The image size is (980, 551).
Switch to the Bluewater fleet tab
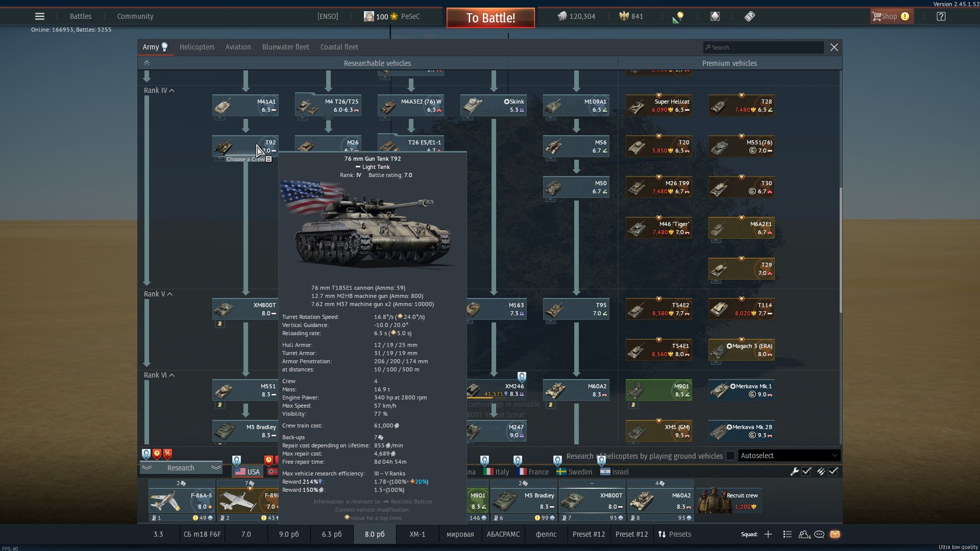[x=286, y=47]
